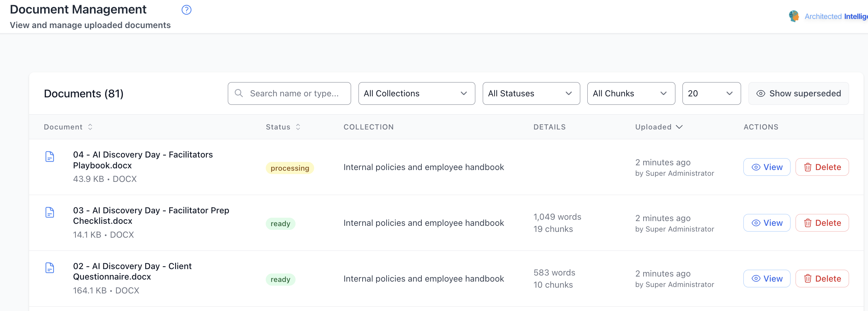
Task: Click the processing status badge
Action: pos(290,168)
